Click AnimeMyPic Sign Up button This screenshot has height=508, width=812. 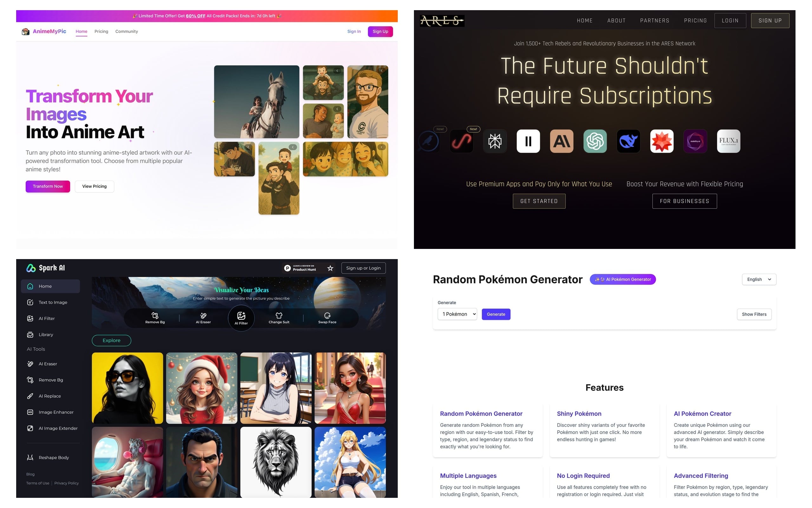380,31
